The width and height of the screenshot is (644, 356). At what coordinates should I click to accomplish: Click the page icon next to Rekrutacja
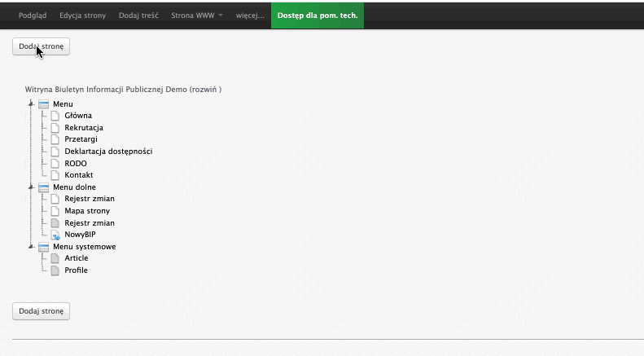point(55,128)
